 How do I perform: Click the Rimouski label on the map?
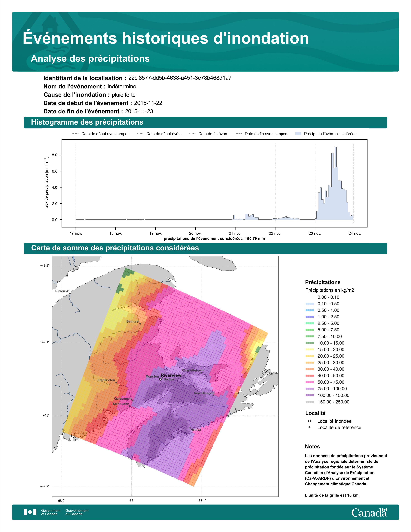pyautogui.click(x=62, y=291)
